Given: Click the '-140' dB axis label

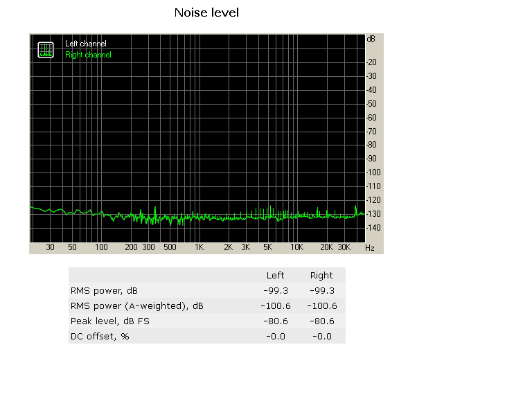Looking at the screenshot, I should tap(373, 228).
